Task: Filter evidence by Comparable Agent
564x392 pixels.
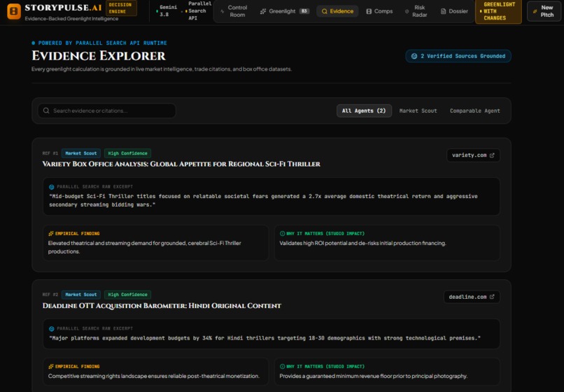Action: pyautogui.click(x=475, y=111)
